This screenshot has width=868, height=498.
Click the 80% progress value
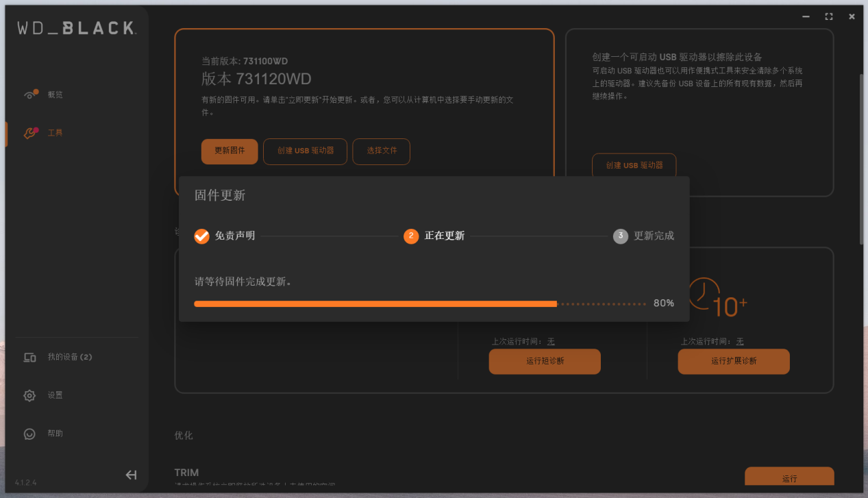point(664,303)
